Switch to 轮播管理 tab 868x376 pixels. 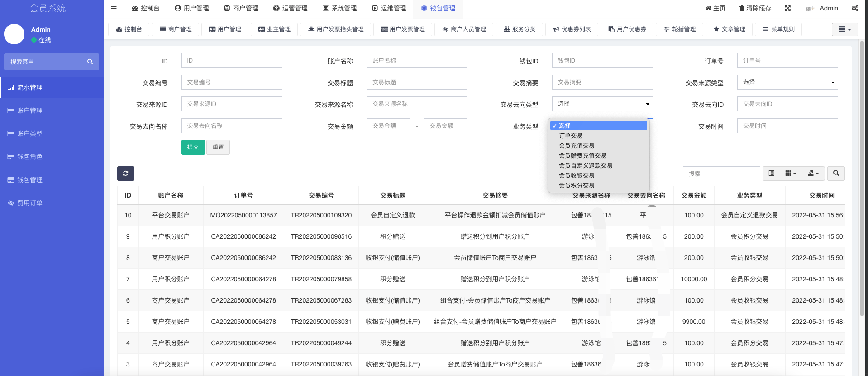click(x=679, y=29)
